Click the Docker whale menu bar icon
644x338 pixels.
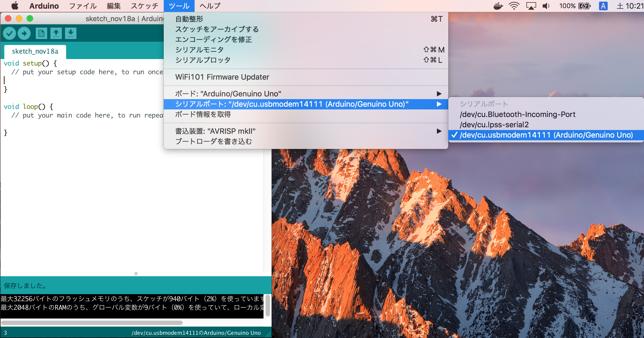click(498, 6)
